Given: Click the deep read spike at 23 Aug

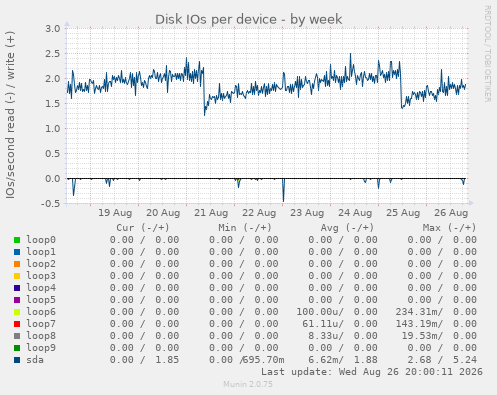Looking at the screenshot, I should (x=283, y=191).
